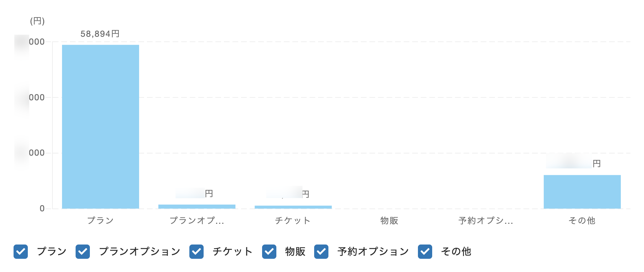
Task: Click the プラン axis label
Action: pos(101,221)
